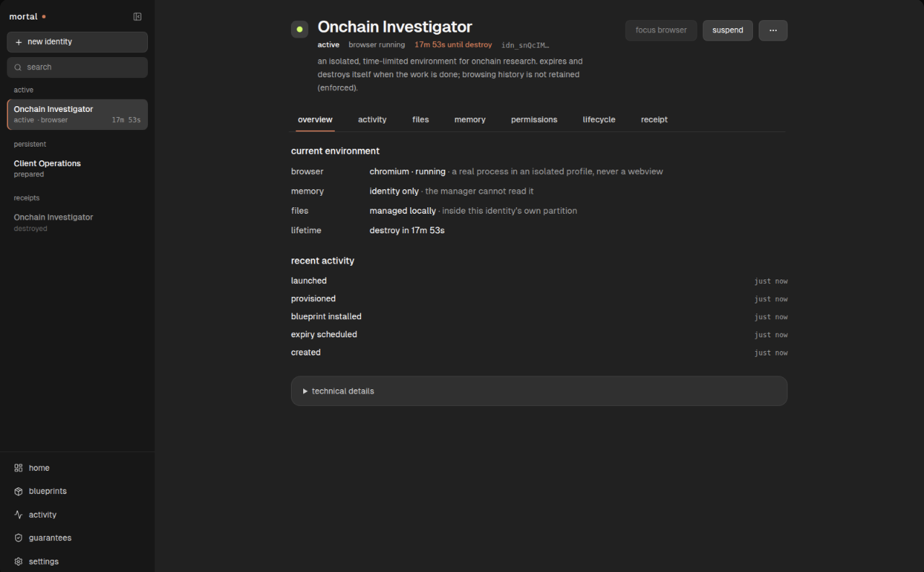
Task: Open the three-dots more options menu
Action: pos(773,30)
